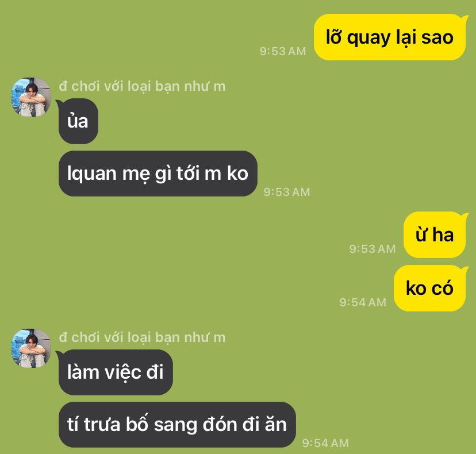Select the 'lquan mẹ gì tới m ko' message
Screen dimensions: 476x454
pos(158,174)
